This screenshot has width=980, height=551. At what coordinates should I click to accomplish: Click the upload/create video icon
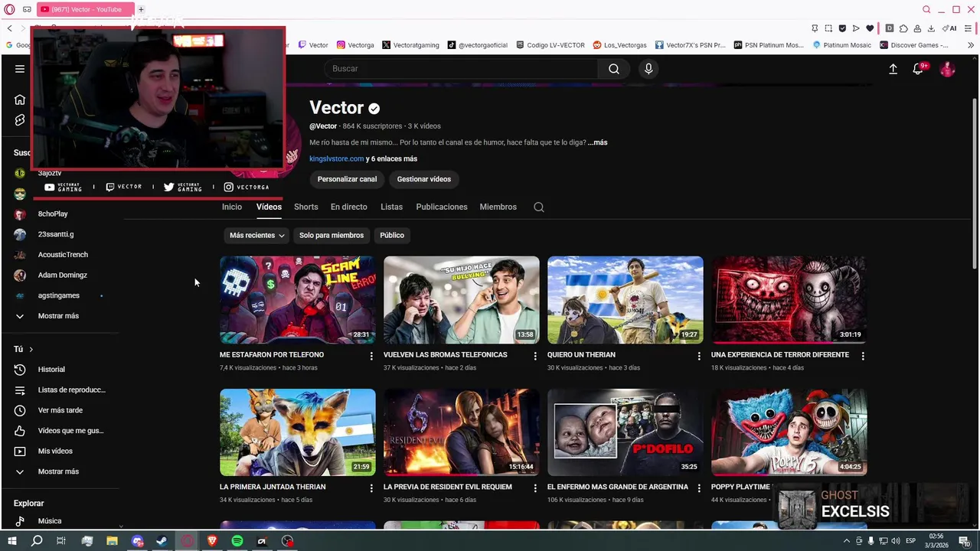click(893, 69)
